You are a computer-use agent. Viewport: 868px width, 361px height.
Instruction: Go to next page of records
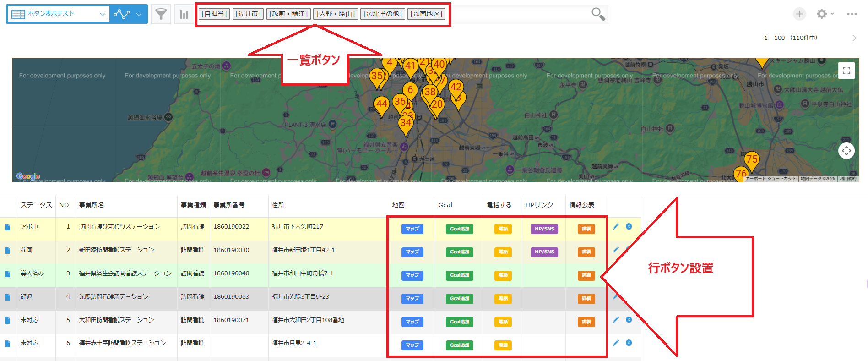(x=854, y=38)
